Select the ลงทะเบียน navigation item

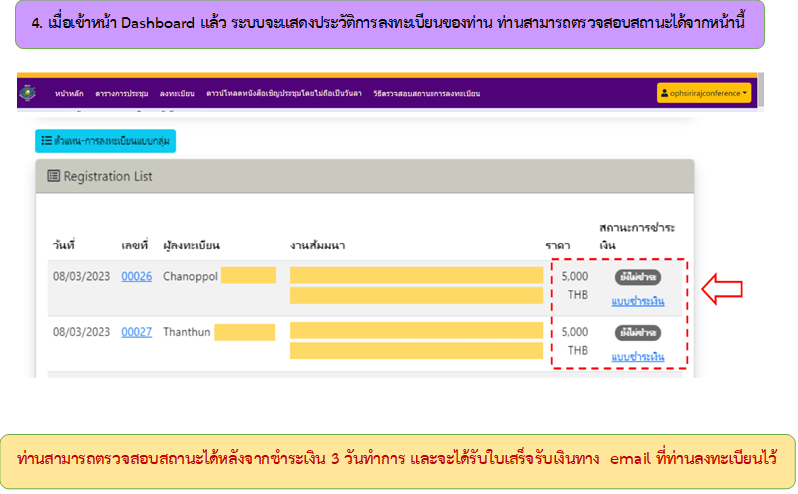177,94
